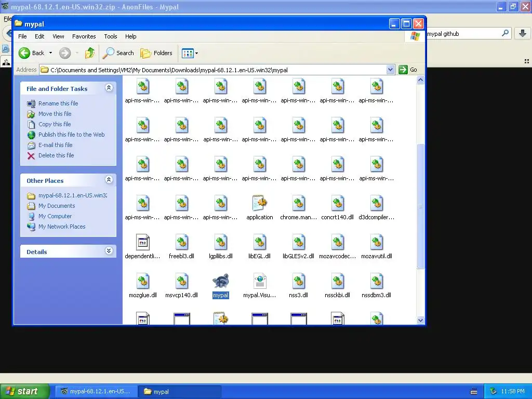
Task: Click the address bar path field
Action: pos(217,70)
